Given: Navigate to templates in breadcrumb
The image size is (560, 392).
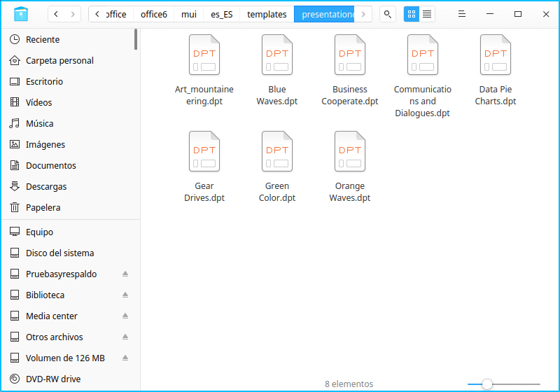Looking at the screenshot, I should tap(267, 14).
